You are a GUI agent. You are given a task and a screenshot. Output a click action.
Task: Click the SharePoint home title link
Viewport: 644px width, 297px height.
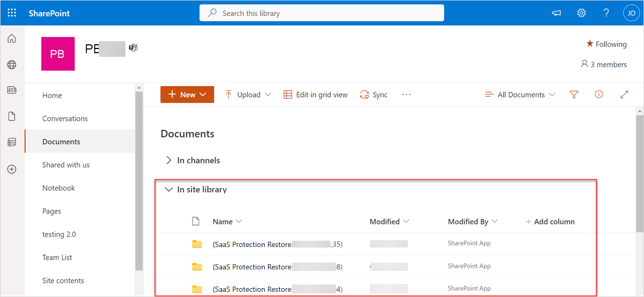tap(49, 13)
